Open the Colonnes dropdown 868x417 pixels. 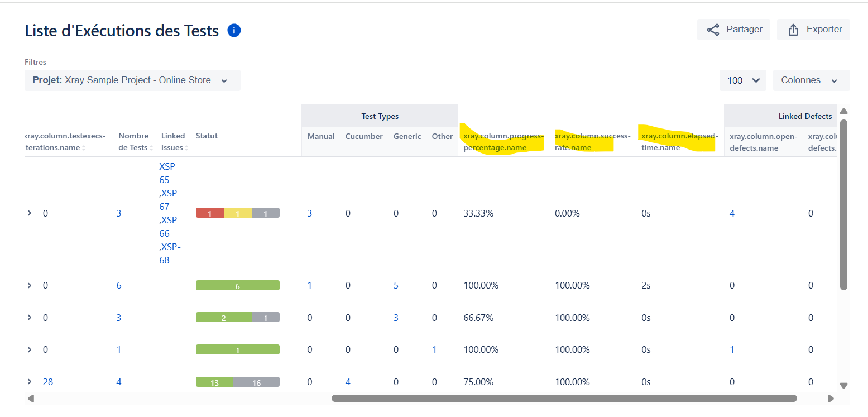tap(811, 80)
